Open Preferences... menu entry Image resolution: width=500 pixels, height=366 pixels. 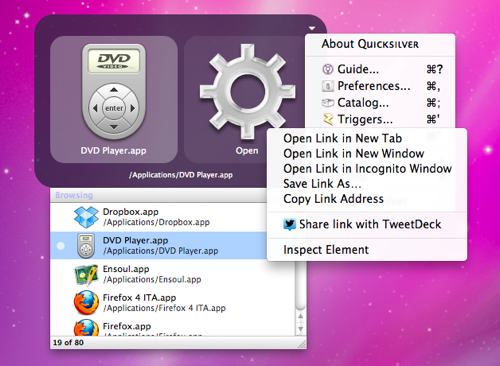click(380, 86)
